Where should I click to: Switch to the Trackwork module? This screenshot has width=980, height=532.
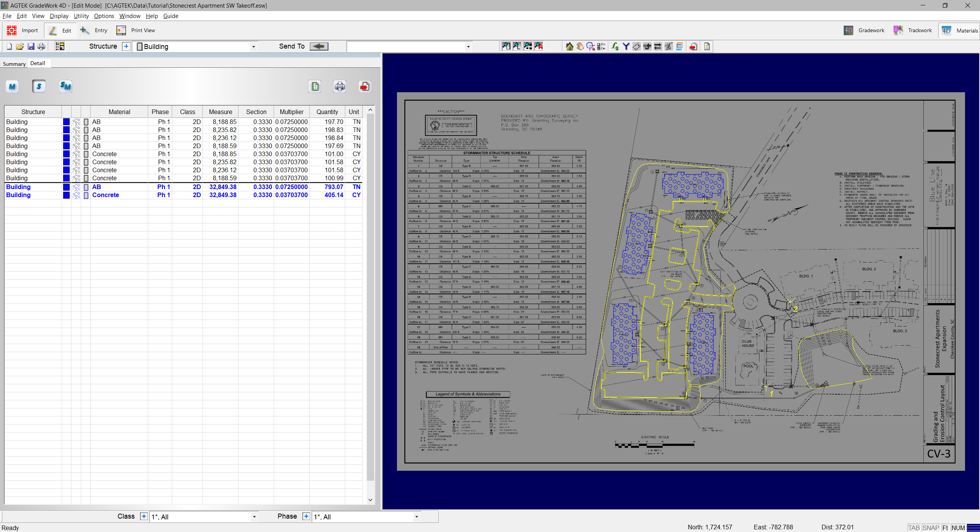(913, 30)
